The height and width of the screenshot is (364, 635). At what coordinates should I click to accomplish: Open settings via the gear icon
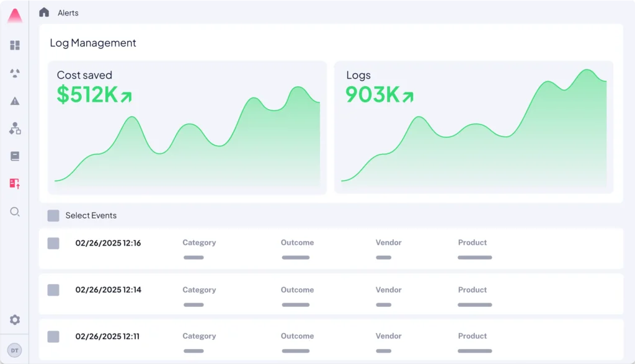(x=15, y=320)
